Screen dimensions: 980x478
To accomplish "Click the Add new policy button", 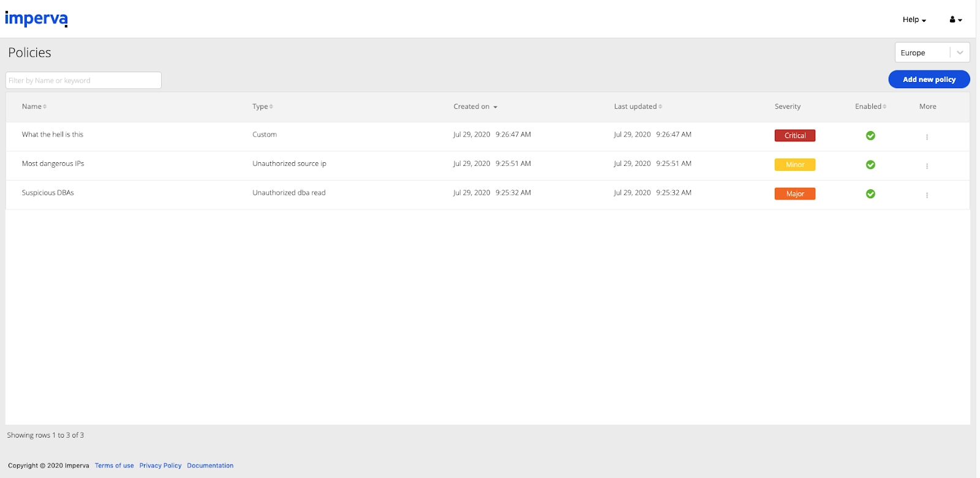I will click(929, 80).
